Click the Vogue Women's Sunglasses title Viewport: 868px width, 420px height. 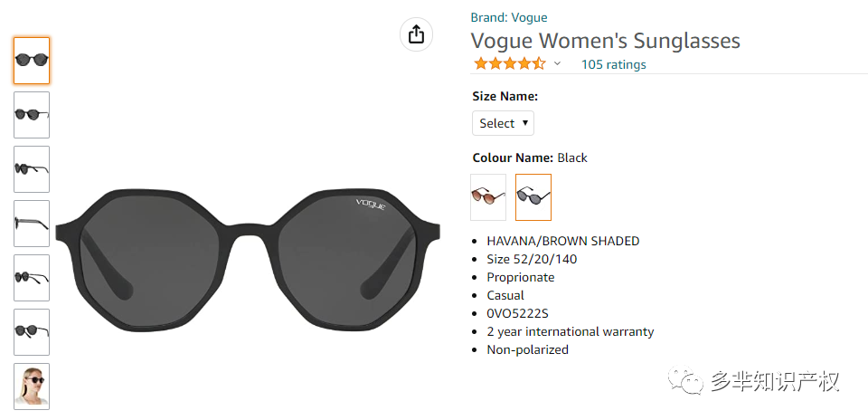coord(605,41)
